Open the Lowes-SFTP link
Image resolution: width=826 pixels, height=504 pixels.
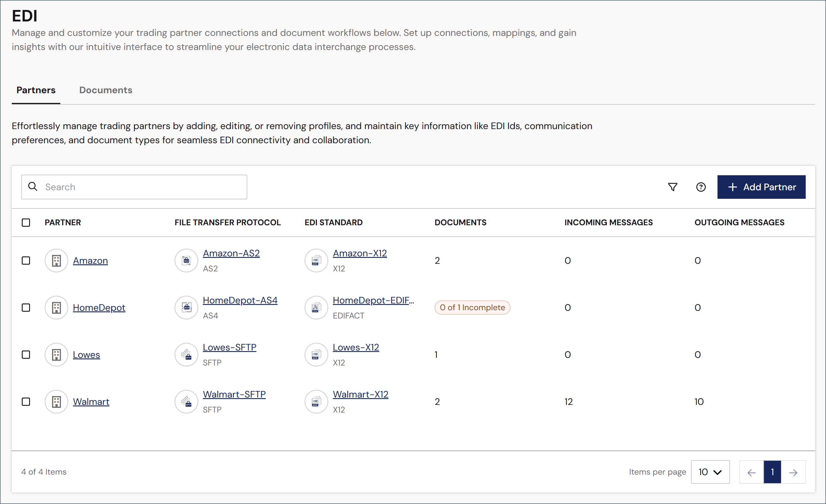click(x=229, y=347)
